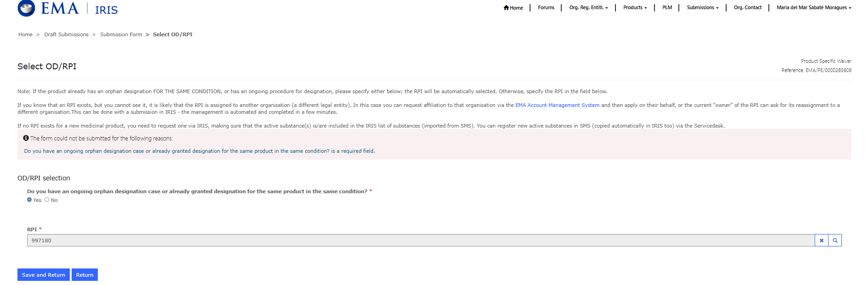
Task: Open the Forums menu item
Action: [x=546, y=8]
